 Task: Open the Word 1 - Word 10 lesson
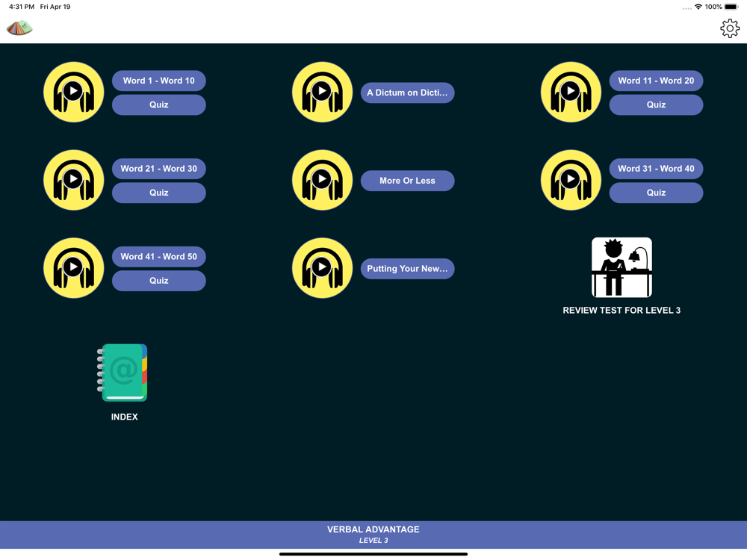pos(158,81)
